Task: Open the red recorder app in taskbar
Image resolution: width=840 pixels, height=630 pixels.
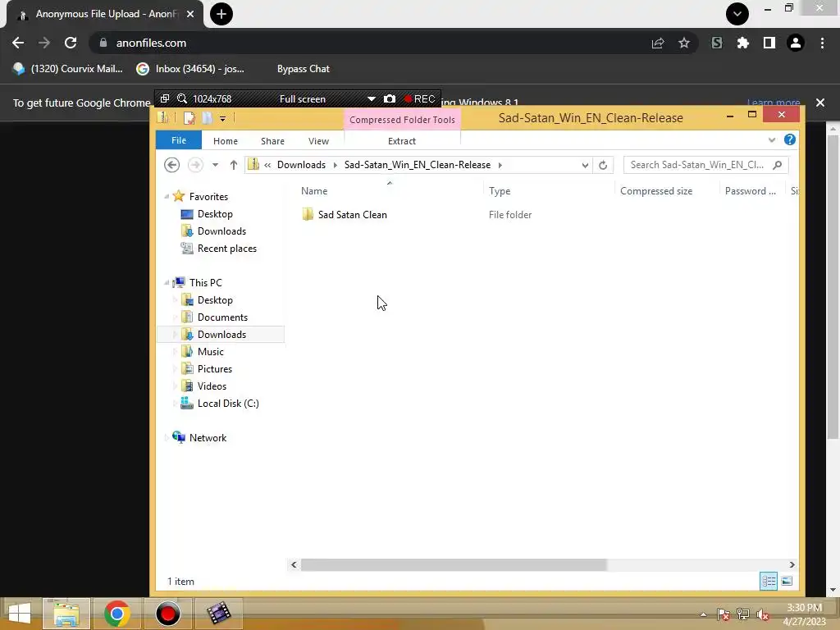Action: (167, 614)
